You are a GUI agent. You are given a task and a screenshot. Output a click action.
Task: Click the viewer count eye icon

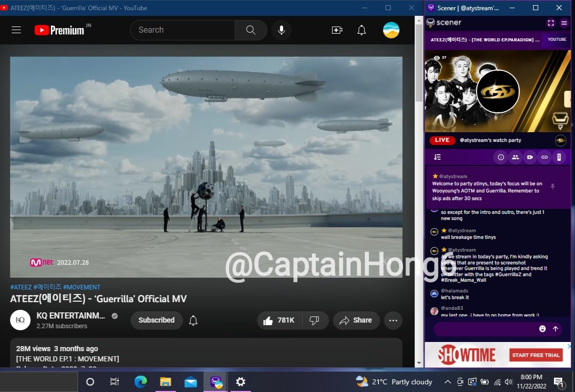pyautogui.click(x=437, y=58)
